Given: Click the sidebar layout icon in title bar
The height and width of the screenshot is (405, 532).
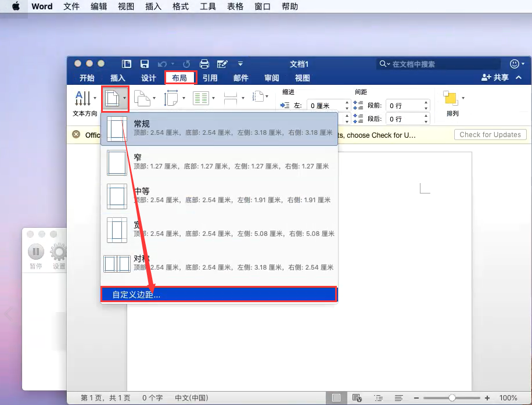Looking at the screenshot, I should tap(127, 64).
